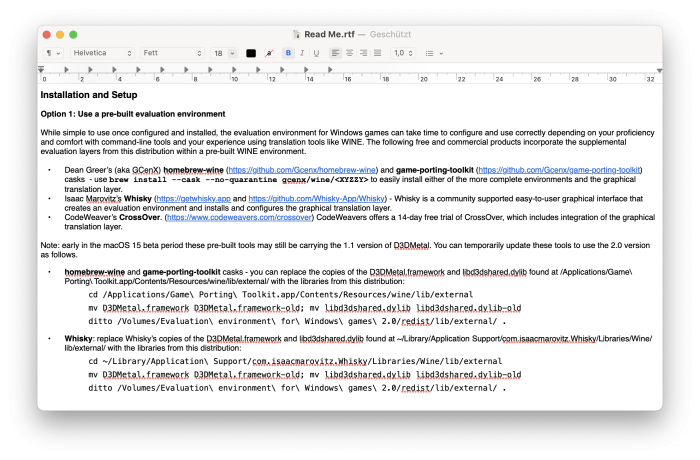Click the right margin marker on the ruler

pyautogui.click(x=659, y=71)
